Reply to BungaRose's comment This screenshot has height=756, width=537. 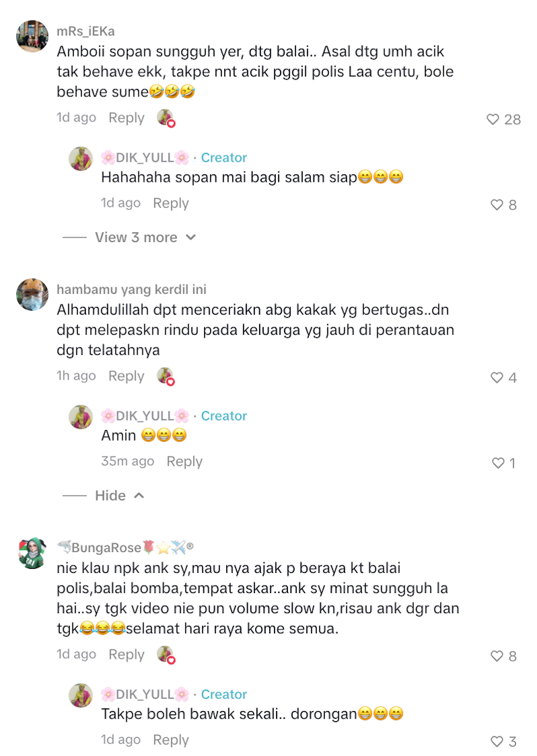tap(126, 654)
